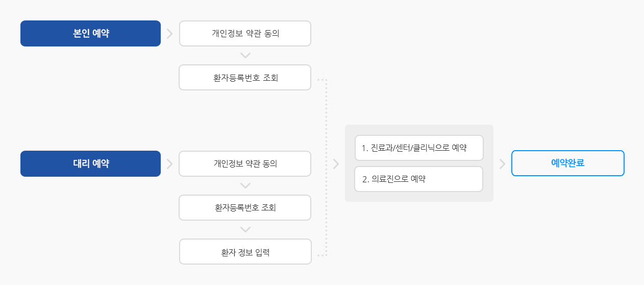Click right chevron next to 본인 예약
Viewport: 644px width, 285px height.
pos(169,34)
